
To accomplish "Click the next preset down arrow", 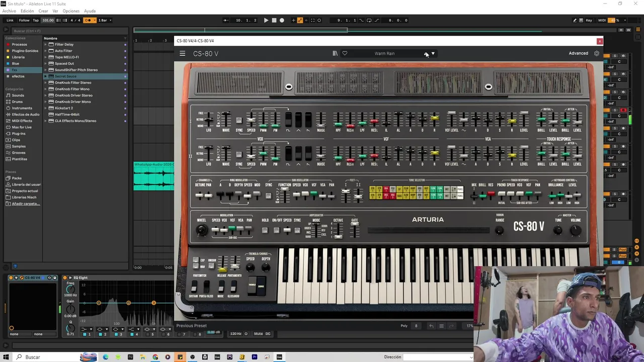I will pyautogui.click(x=433, y=53).
